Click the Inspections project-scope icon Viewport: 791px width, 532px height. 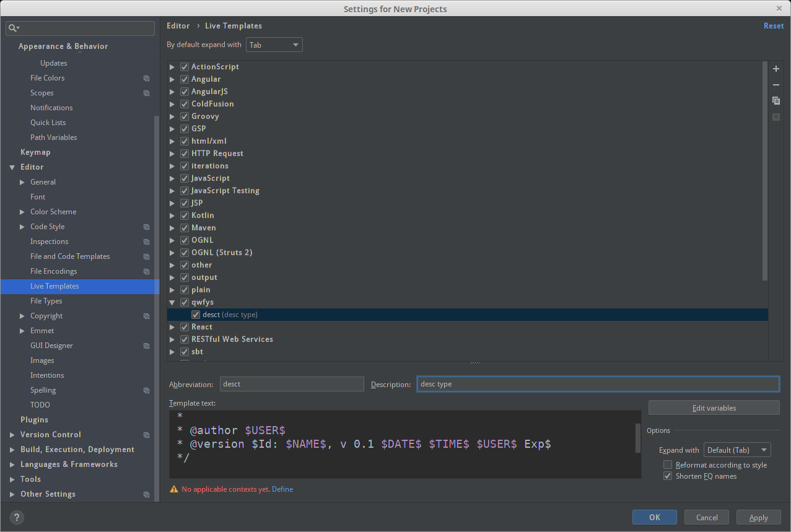coord(146,242)
